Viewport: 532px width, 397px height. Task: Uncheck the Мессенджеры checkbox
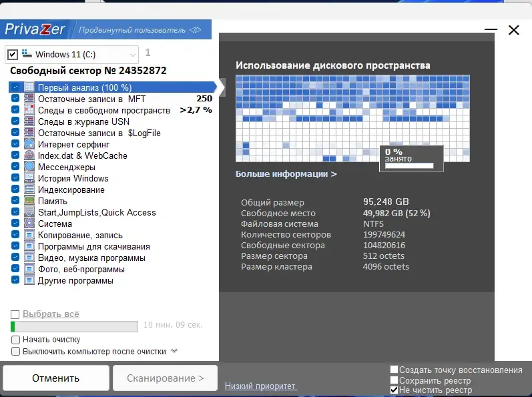(x=15, y=166)
